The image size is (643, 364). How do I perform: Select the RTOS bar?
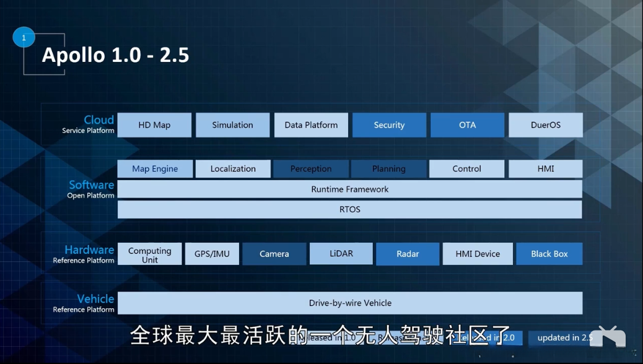pyautogui.click(x=350, y=209)
